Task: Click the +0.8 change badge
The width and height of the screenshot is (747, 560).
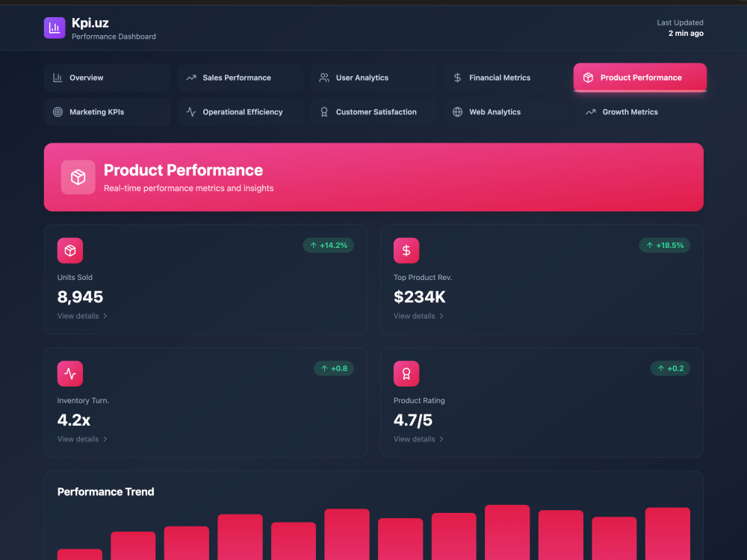Action: 334,369
